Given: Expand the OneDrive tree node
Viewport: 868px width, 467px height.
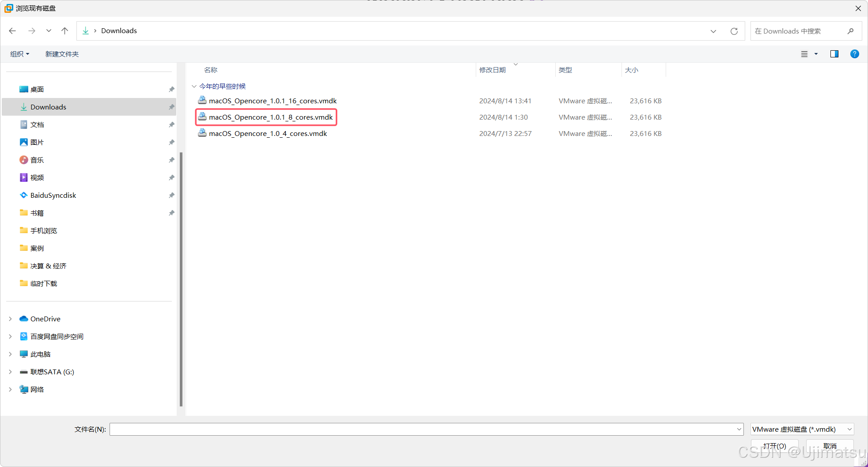Looking at the screenshot, I should point(10,319).
